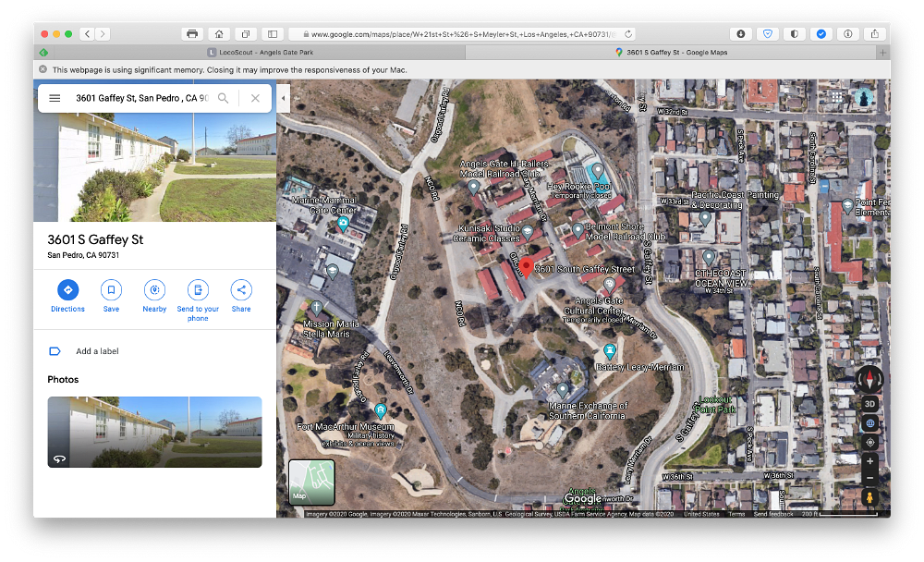The height and width of the screenshot is (562, 924).
Task: Toggle the Safari sidebar
Action: pyautogui.click(x=273, y=34)
